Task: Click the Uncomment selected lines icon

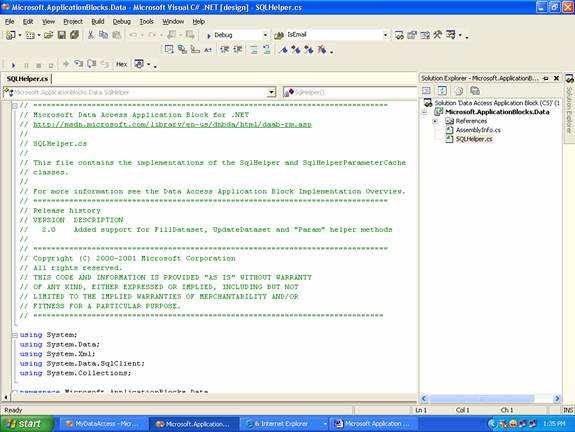Action: click(x=267, y=50)
